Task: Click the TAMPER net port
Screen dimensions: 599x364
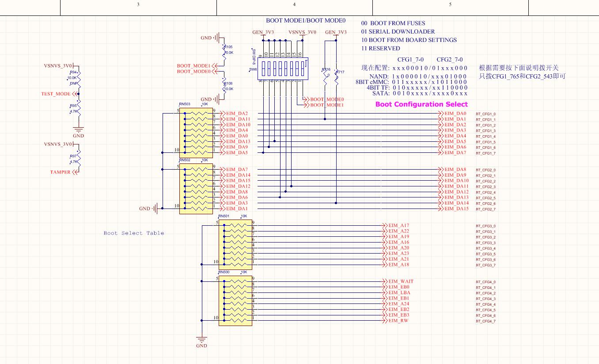Action: [64, 172]
